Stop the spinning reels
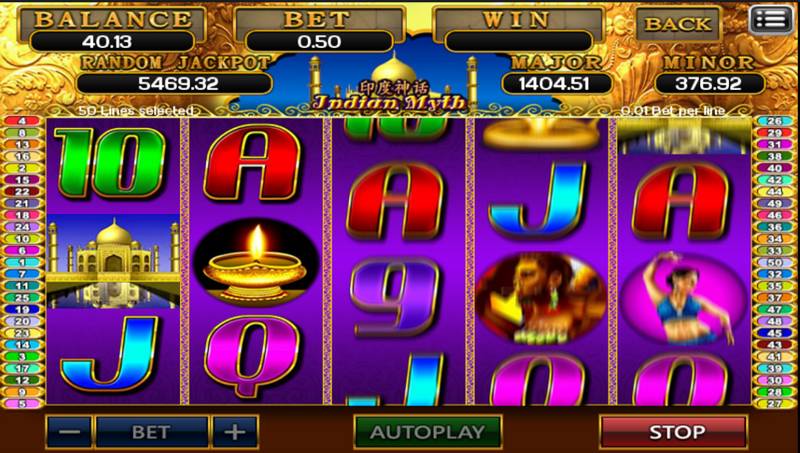The width and height of the screenshot is (800, 453). (x=673, y=432)
